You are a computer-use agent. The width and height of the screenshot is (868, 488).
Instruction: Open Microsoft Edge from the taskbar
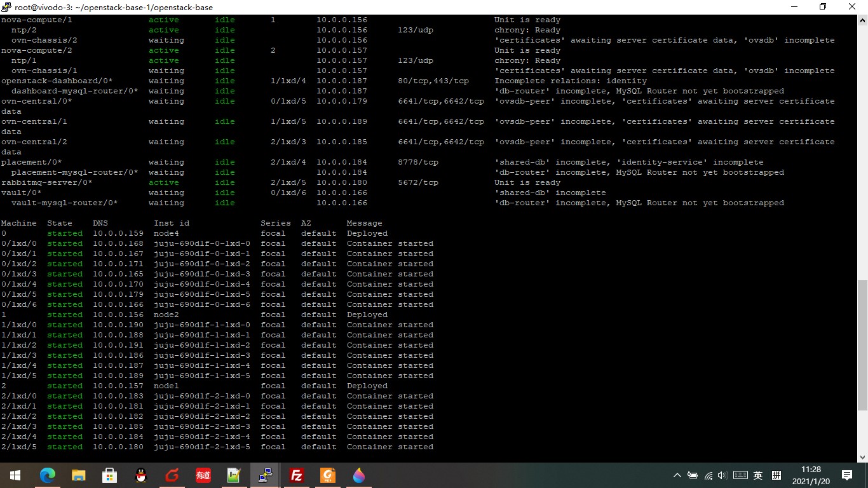48,475
